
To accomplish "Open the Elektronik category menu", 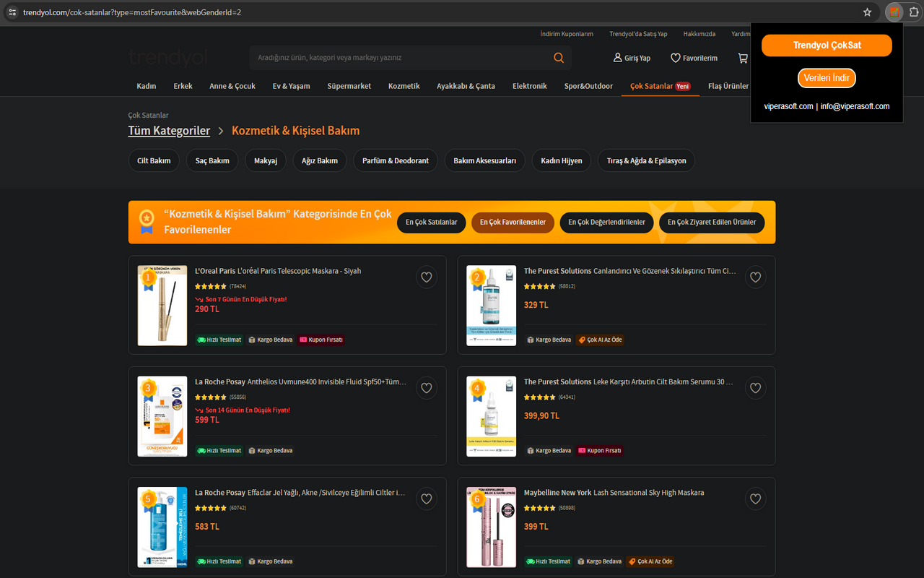I will point(529,85).
